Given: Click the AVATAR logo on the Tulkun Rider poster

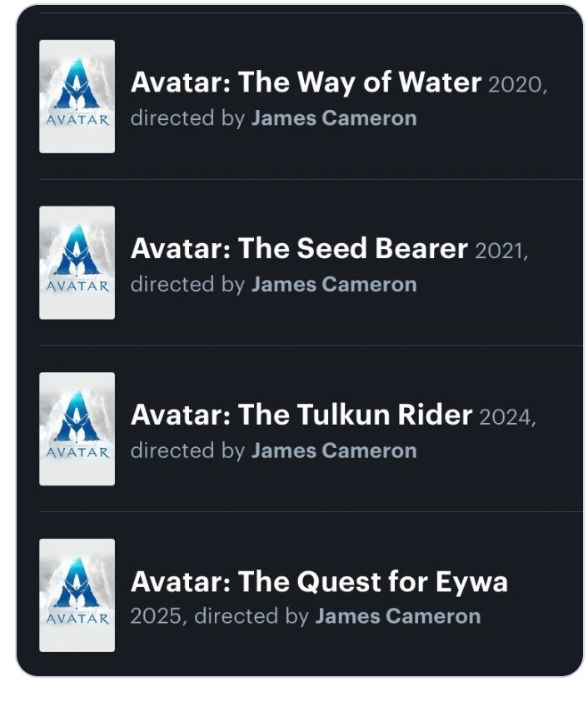Looking at the screenshot, I should (x=76, y=451).
